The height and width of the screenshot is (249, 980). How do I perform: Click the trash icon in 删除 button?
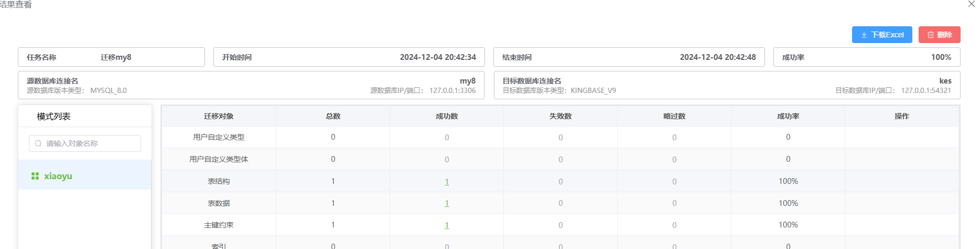[931, 35]
